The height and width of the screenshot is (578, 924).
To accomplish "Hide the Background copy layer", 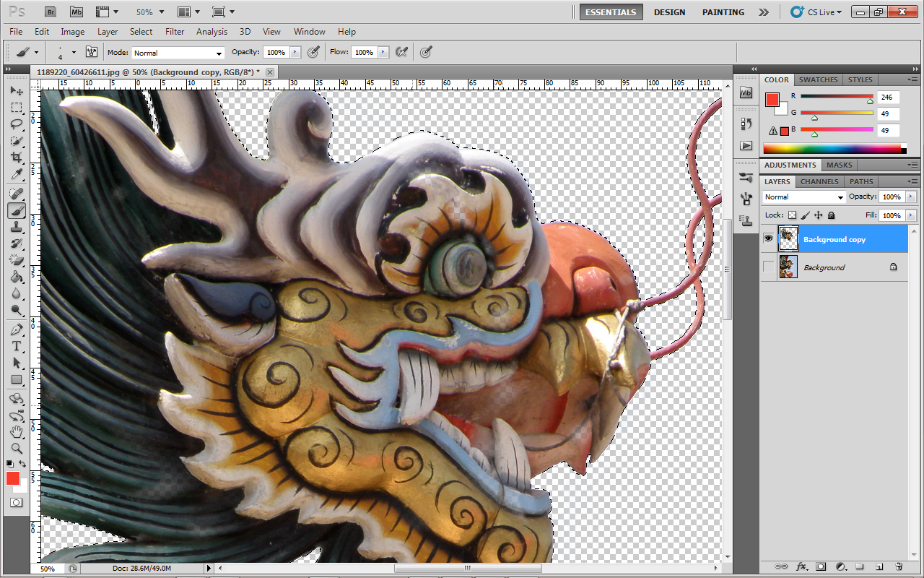I will [768, 239].
